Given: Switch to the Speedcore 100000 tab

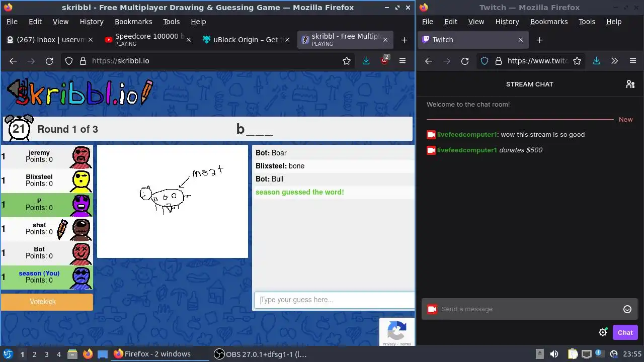Looking at the screenshot, I should tap(148, 40).
